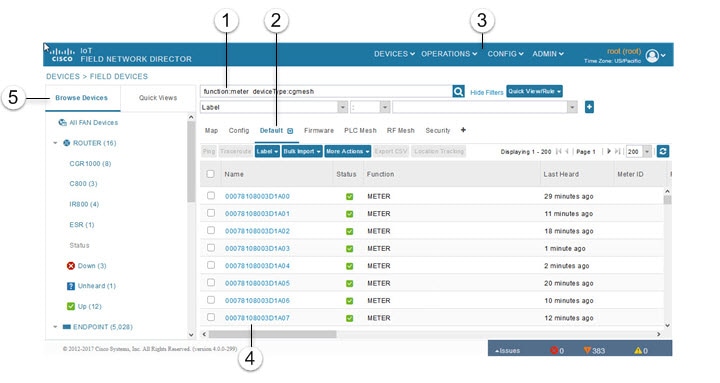Open the filter value dropdown arrow
Screen dimensions: 720x383
click(x=572, y=107)
